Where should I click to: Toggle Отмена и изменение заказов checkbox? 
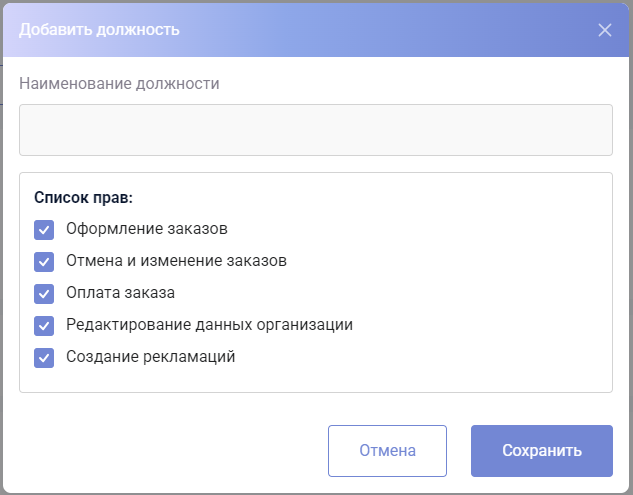tap(44, 262)
